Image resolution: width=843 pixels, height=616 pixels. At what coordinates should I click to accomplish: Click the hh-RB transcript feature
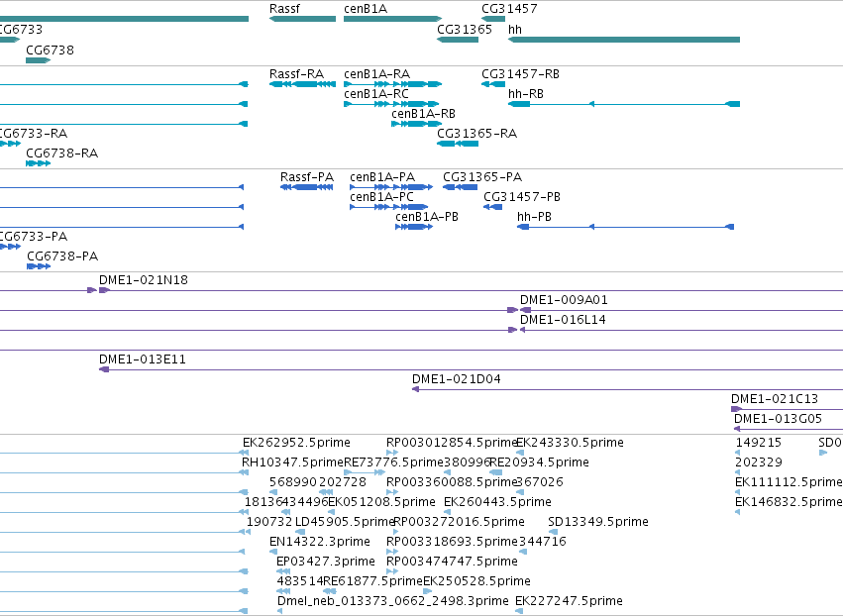pyautogui.click(x=624, y=104)
